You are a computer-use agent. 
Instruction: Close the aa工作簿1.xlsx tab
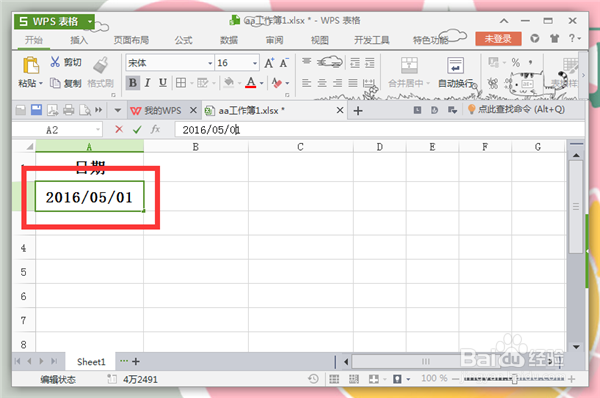tap(340, 110)
